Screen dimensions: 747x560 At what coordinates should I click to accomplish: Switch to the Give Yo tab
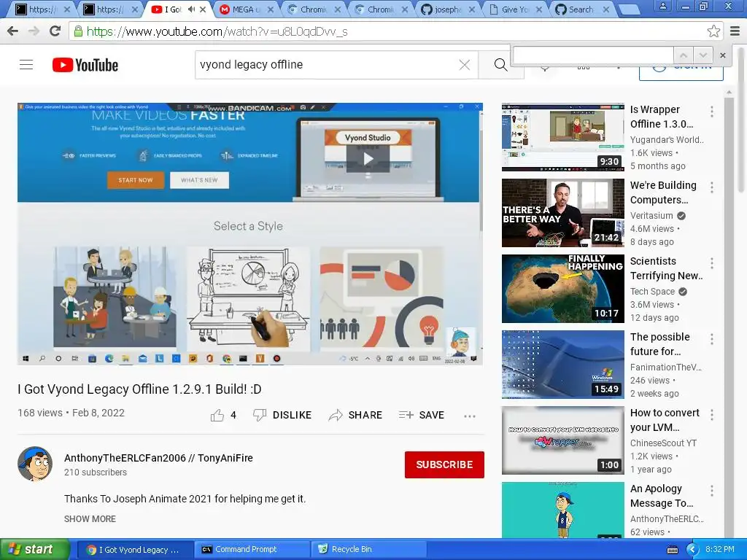click(516, 9)
